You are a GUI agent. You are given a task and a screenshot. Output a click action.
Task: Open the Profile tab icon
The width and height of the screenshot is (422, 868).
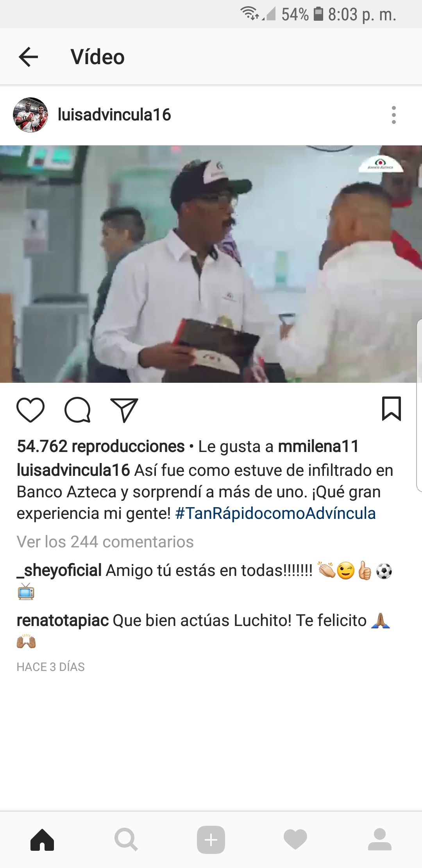[380, 840]
